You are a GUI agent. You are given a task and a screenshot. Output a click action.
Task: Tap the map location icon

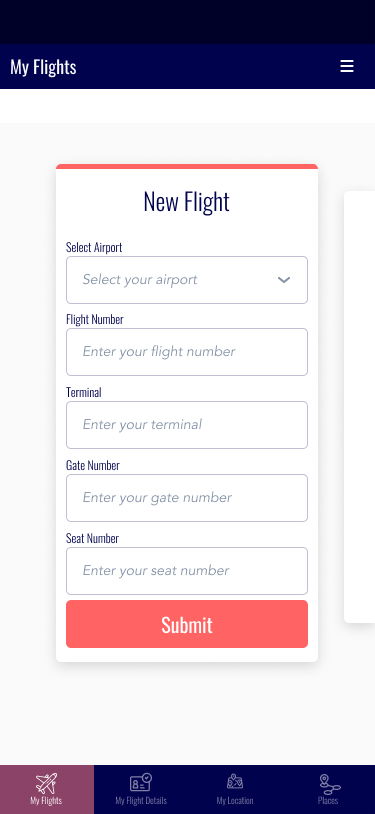pyautogui.click(x=235, y=782)
